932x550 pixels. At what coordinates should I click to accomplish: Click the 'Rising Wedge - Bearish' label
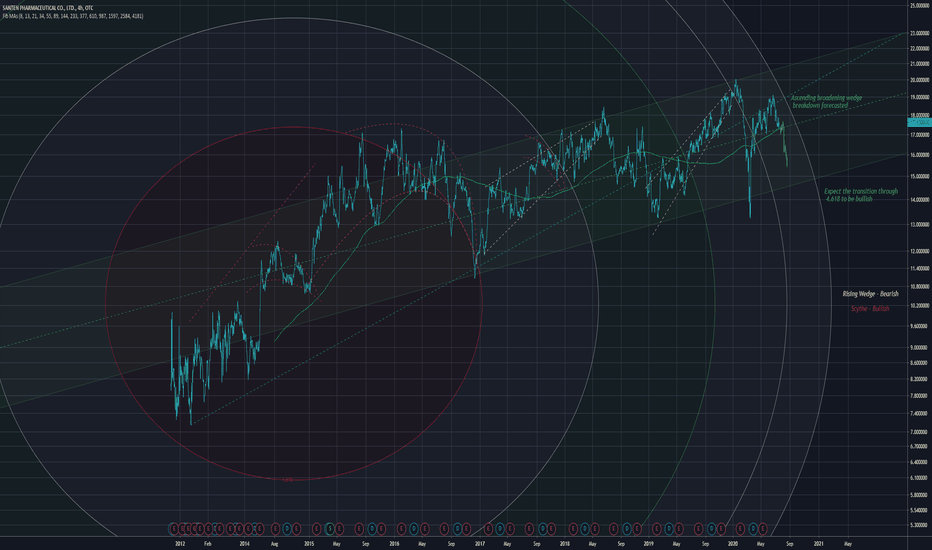870,294
